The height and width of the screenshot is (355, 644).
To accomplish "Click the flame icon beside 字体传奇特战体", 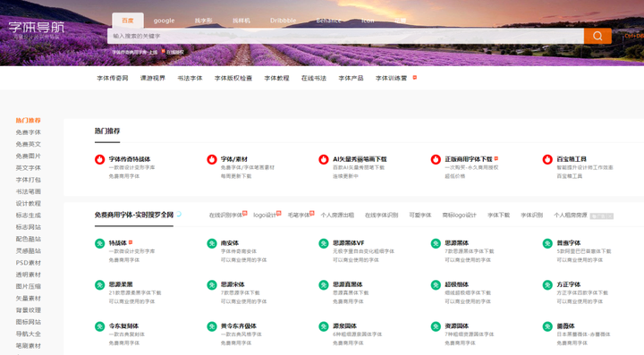I will (100, 159).
